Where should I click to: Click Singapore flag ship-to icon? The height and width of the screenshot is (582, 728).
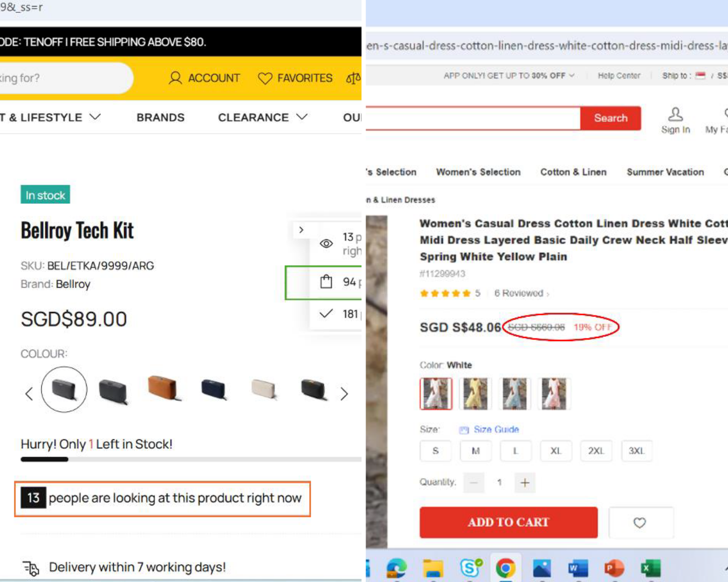(700, 75)
